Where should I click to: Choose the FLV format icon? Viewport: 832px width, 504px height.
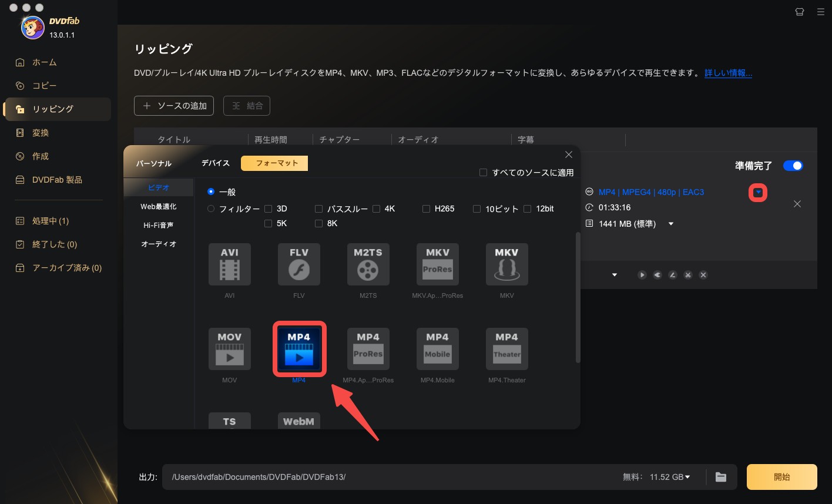coord(299,264)
